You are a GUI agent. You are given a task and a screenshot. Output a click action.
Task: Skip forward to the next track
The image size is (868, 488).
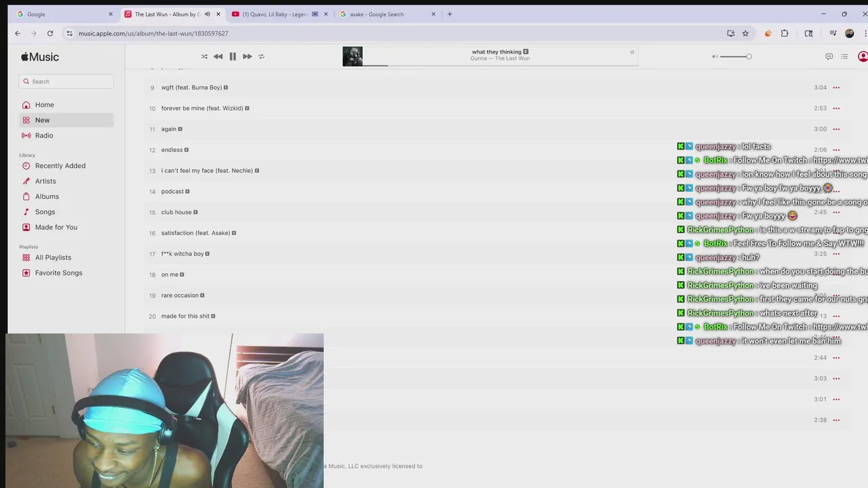tap(248, 56)
